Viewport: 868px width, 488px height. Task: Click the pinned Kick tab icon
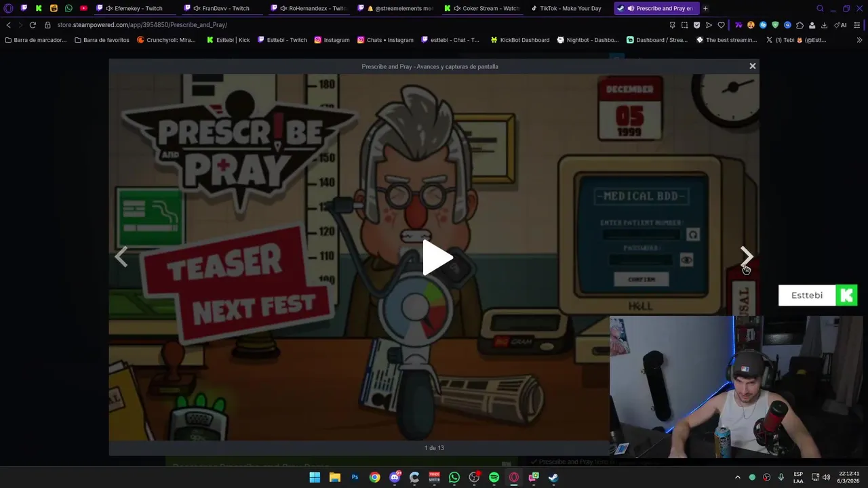point(39,8)
